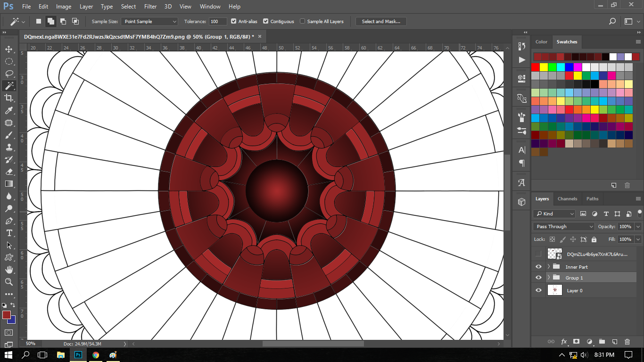
Task: Select the Eyedropper tool
Action: click(x=9, y=110)
